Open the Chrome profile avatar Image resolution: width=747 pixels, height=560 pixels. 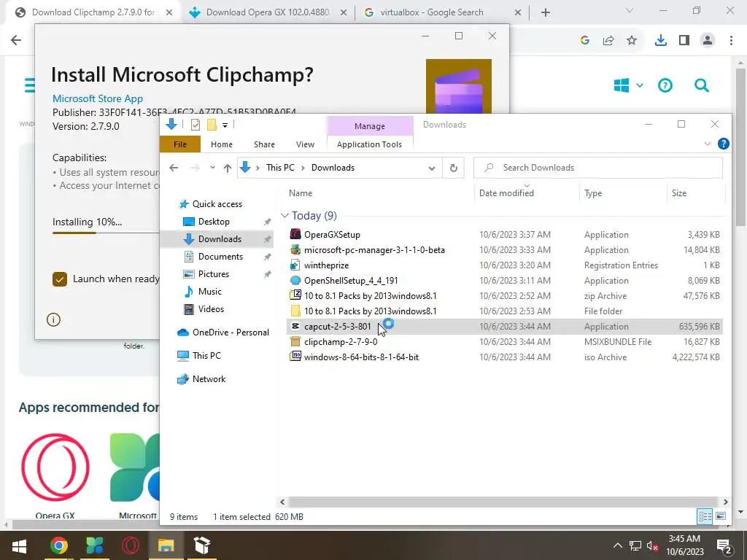(x=708, y=41)
